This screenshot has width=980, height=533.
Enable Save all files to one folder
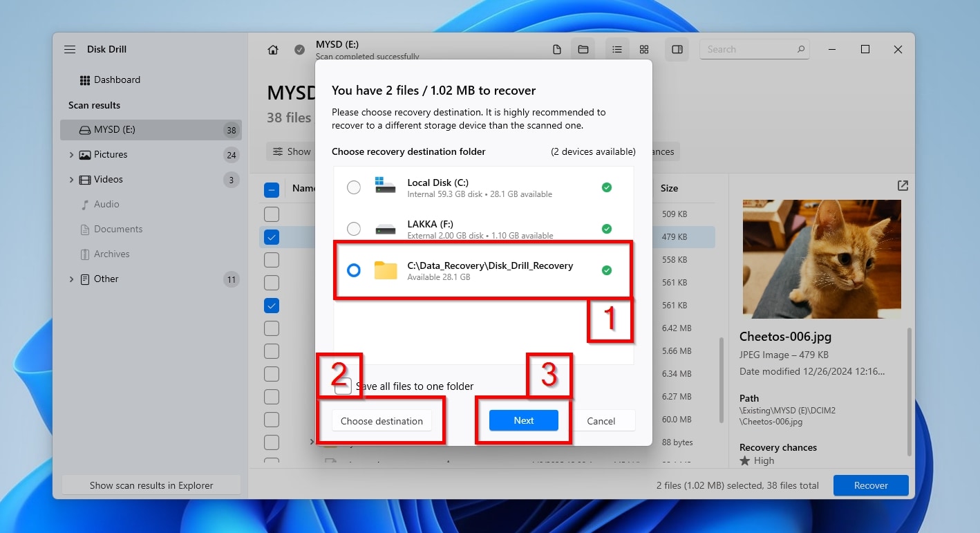click(x=343, y=386)
